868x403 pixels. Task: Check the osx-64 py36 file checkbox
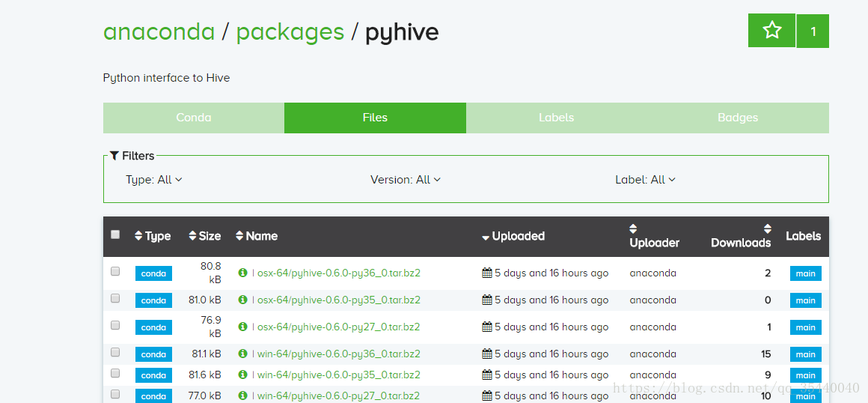(x=115, y=271)
